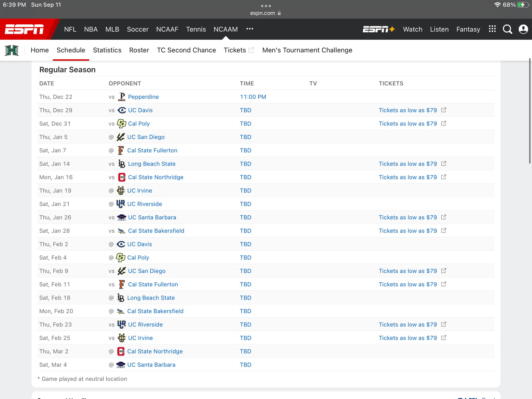Image resolution: width=532 pixels, height=399 pixels.
Task: Open the Long Beach State link on Jan 14
Action: tap(152, 164)
